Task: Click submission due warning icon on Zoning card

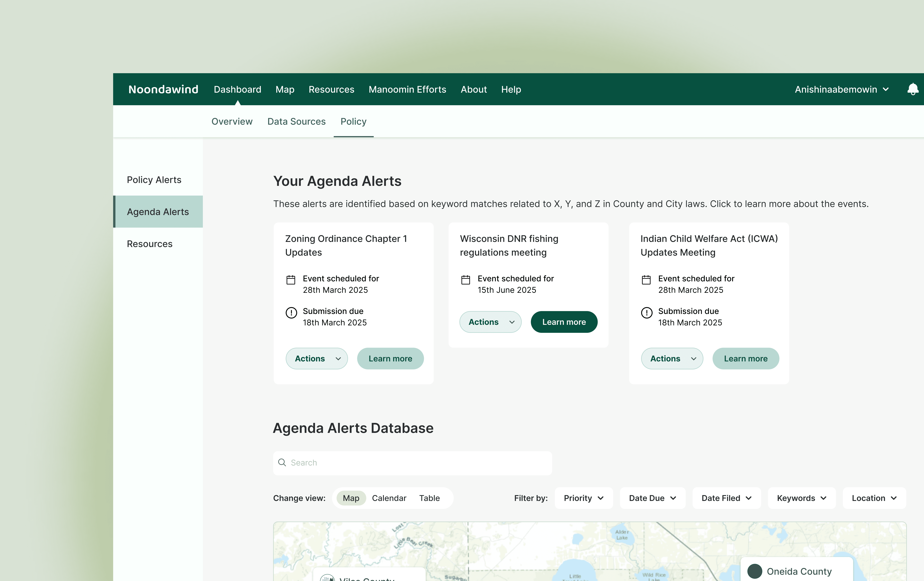Action: [x=291, y=313]
